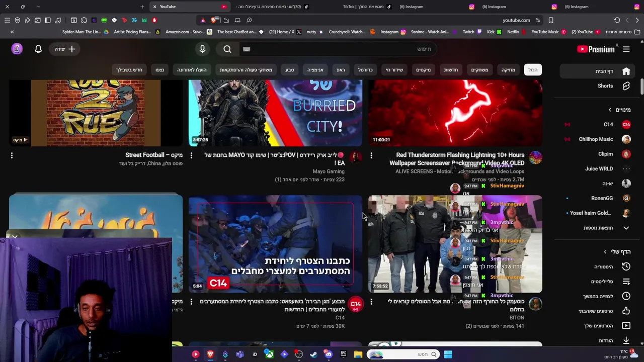Screen dimensions: 644x362
Task: Go to דף הבית in the sidebar
Action: pyautogui.click(x=598, y=71)
